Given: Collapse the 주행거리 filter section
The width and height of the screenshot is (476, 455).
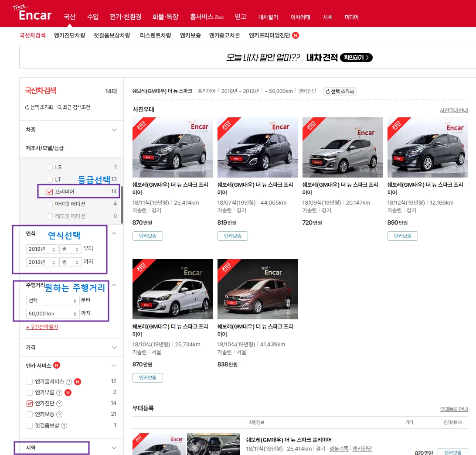Looking at the screenshot, I should pyautogui.click(x=114, y=285).
